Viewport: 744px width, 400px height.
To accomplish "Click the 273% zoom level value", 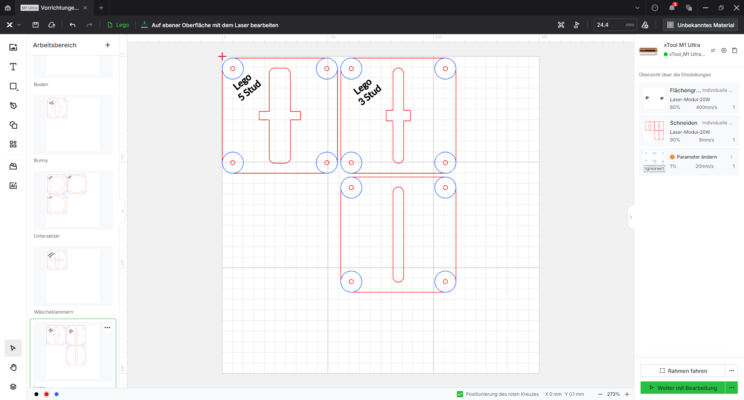I will 614,394.
